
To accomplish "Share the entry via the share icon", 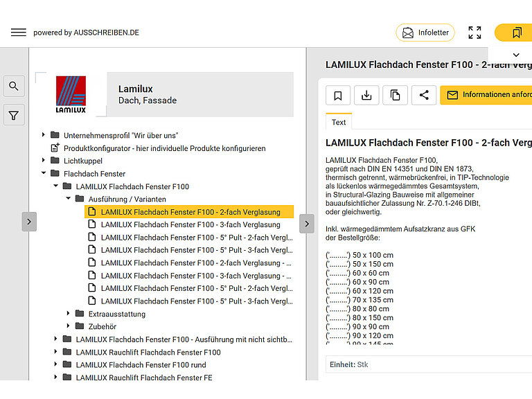I will (x=424, y=96).
